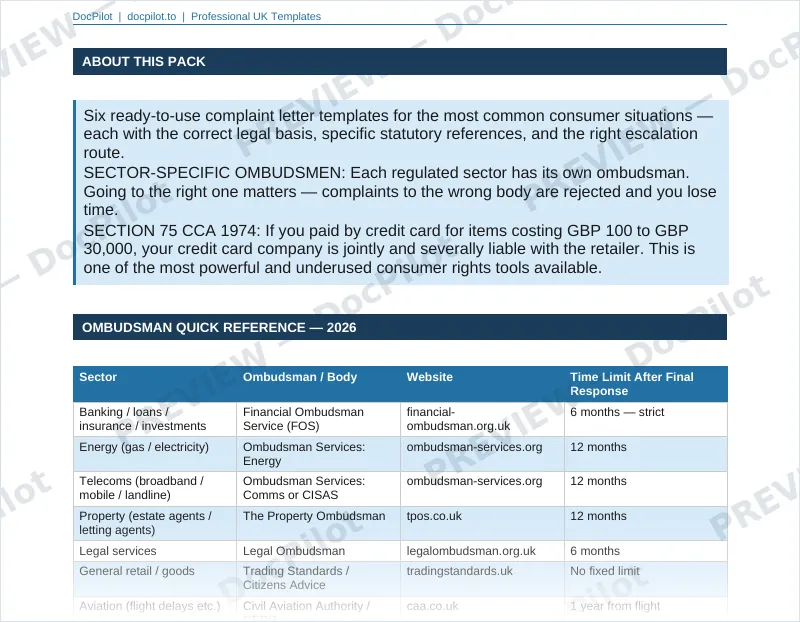
Task: Select 'Aviation (flight delays etc.)' cell
Action: pyautogui.click(x=155, y=608)
